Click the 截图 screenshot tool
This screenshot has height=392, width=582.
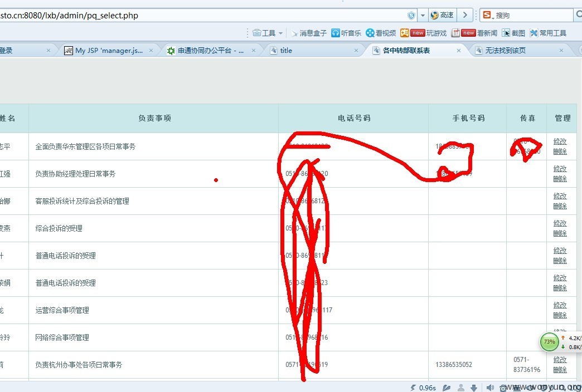(513, 33)
